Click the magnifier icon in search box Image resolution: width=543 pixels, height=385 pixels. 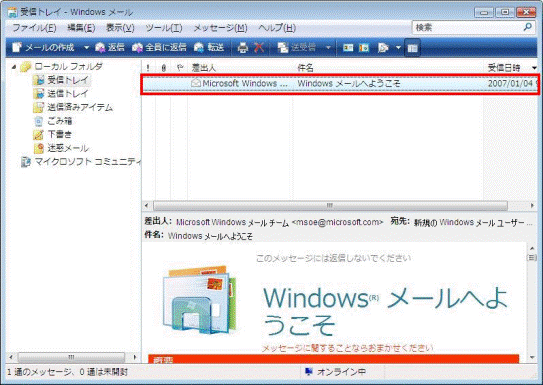[527, 27]
